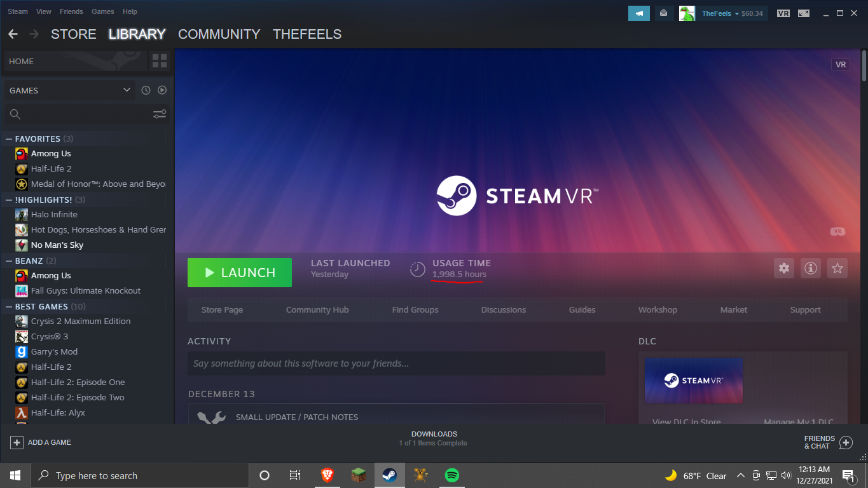Open Brave browser from the taskbar
The width and height of the screenshot is (868, 488).
(327, 475)
